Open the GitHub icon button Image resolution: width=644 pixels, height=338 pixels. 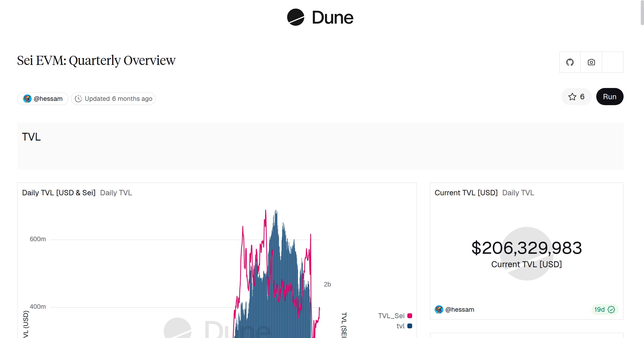tap(570, 62)
